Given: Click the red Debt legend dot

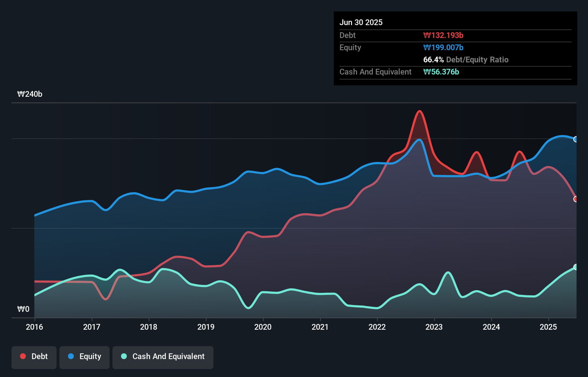Looking at the screenshot, I should (23, 356).
